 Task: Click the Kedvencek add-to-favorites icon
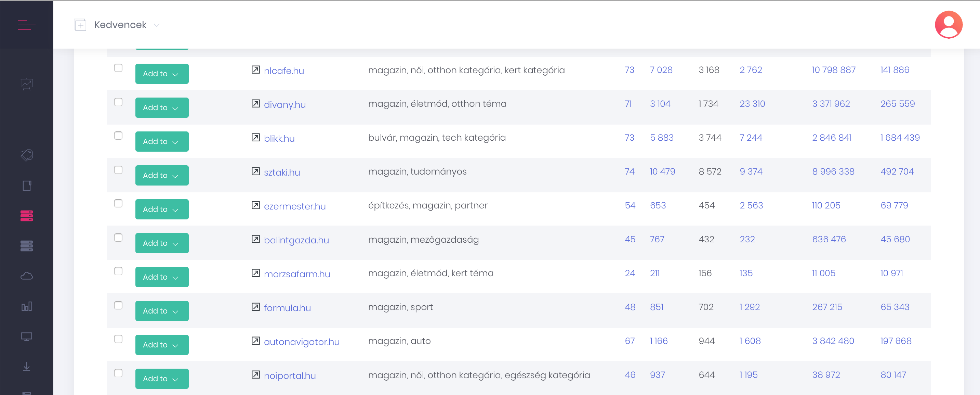80,25
